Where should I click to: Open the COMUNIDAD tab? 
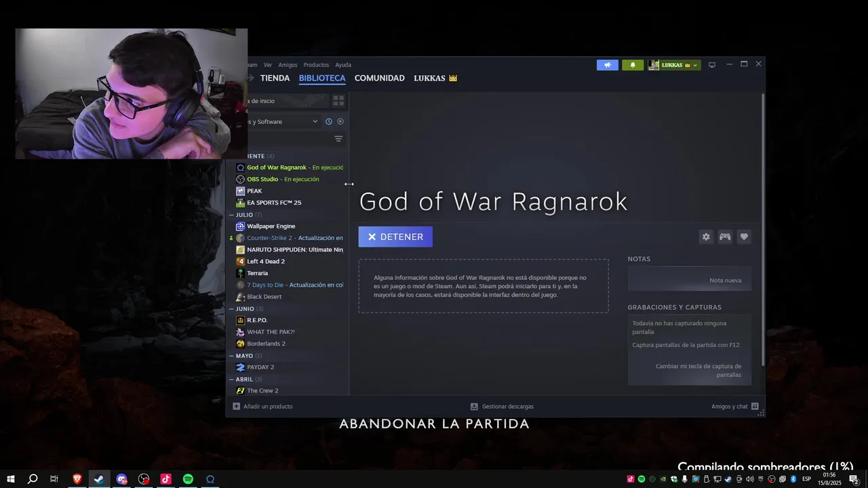(x=379, y=78)
